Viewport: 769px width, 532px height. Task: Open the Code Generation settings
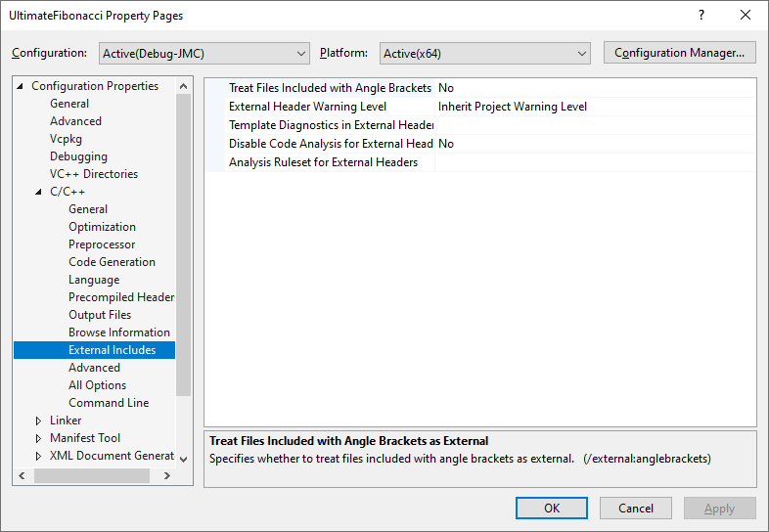coord(112,262)
